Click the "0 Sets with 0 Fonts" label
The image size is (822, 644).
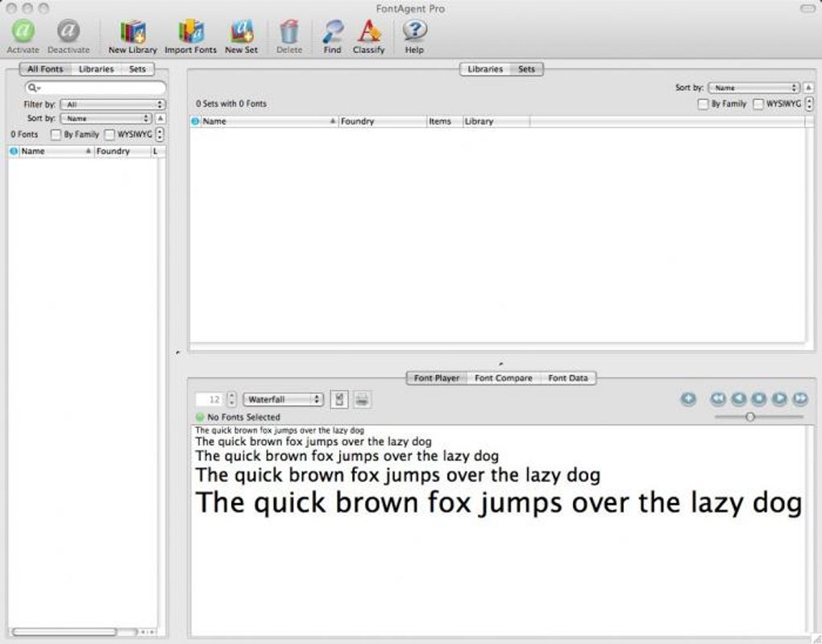click(231, 104)
